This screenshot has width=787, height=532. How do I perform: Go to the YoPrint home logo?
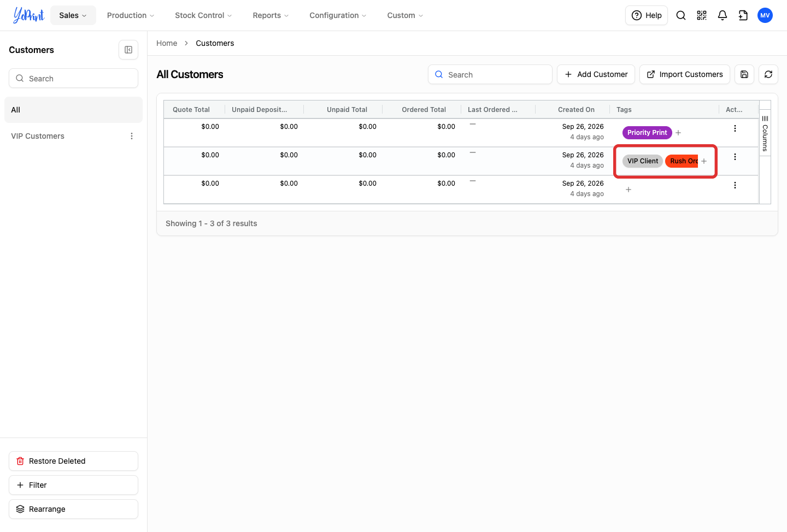click(x=28, y=15)
